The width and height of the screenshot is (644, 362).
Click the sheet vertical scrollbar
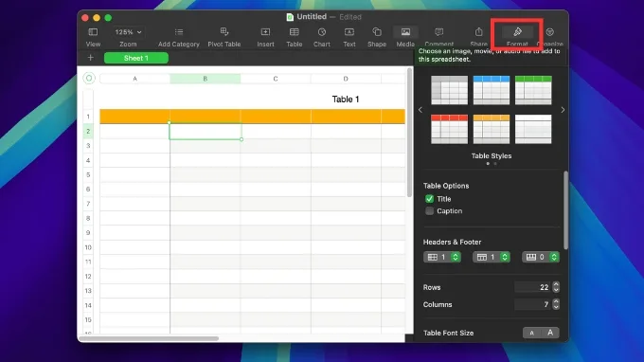pyautogui.click(x=409, y=133)
